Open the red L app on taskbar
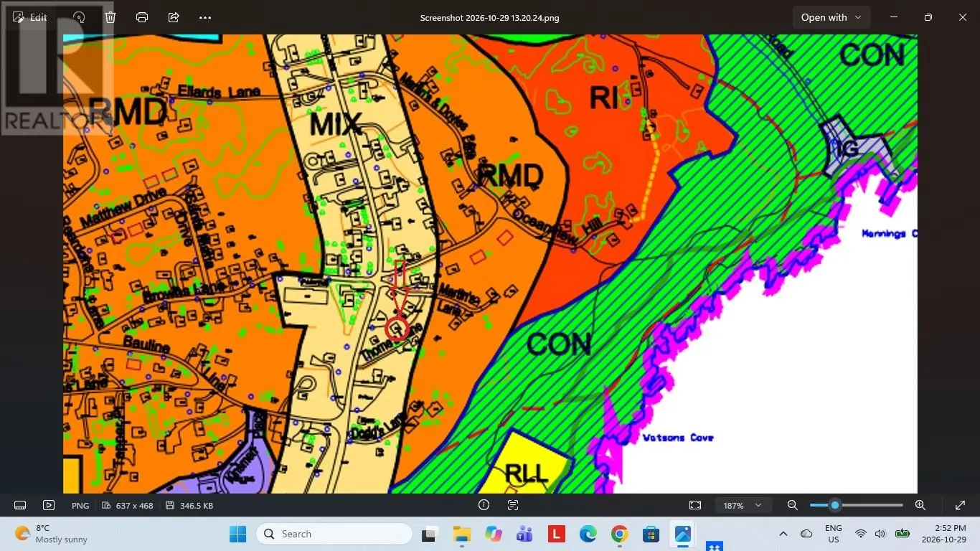This screenshot has width=980, height=551. [556, 534]
